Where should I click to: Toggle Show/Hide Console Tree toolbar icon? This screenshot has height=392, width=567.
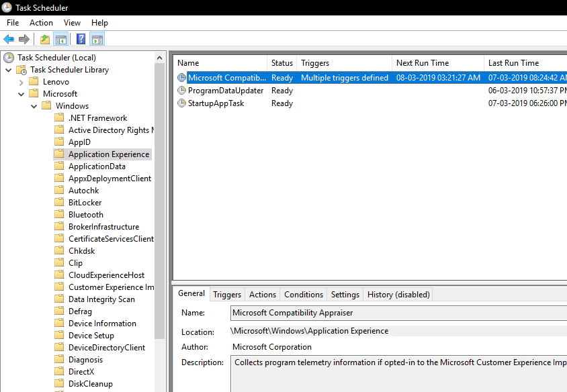coord(60,39)
